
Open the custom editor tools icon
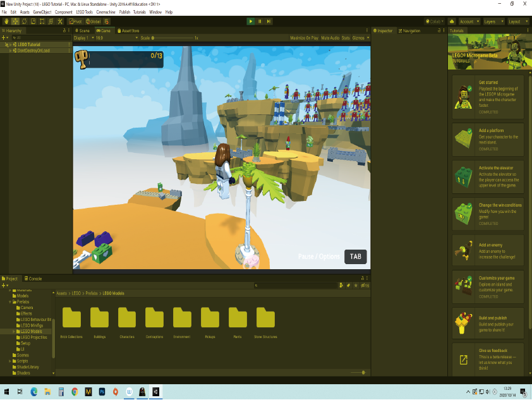pos(60,21)
